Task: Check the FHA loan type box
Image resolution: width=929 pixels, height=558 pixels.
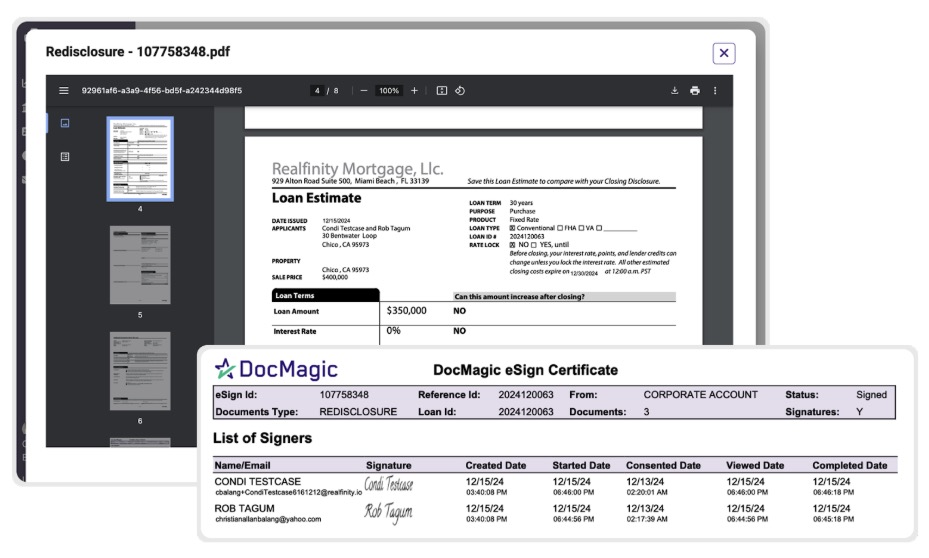Action: tap(560, 228)
